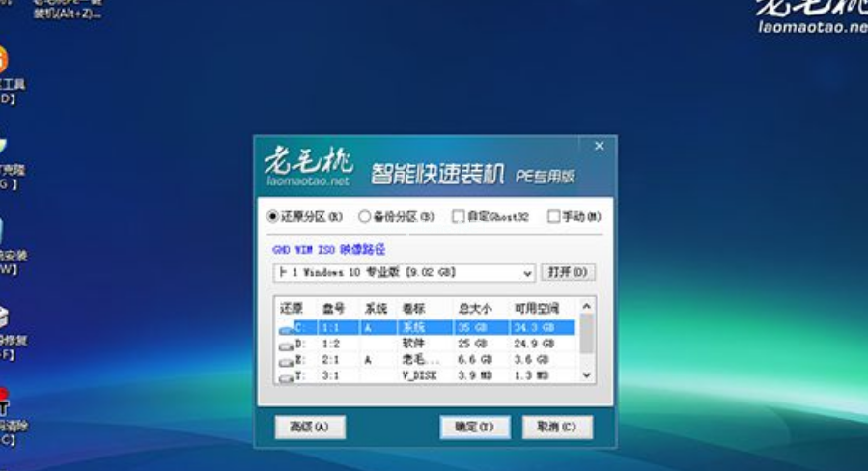
Task: Expand the Windows 10 专业版 image path dropdown
Action: pos(527,273)
